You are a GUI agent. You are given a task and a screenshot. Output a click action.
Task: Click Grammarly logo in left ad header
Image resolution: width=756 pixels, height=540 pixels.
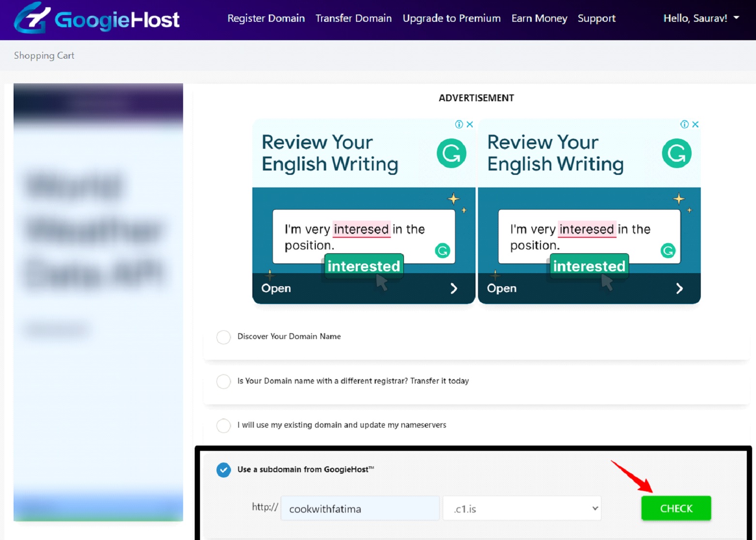[451, 154]
